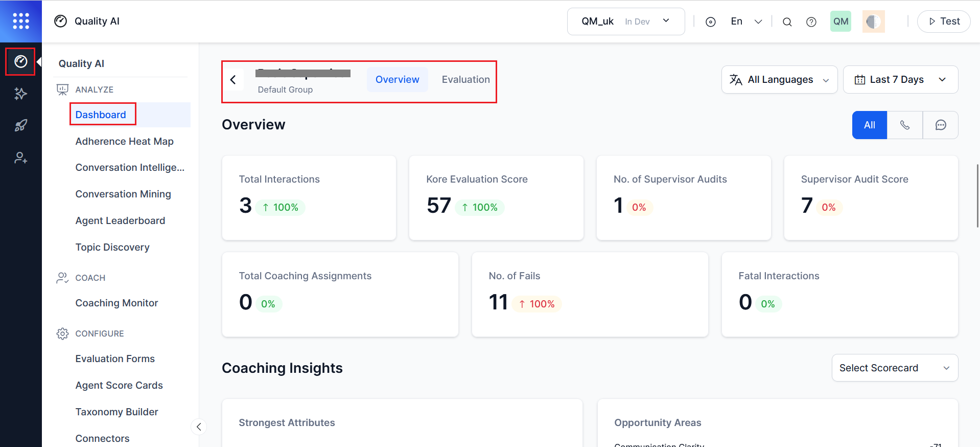
Task: Click the Test button
Action: (944, 21)
